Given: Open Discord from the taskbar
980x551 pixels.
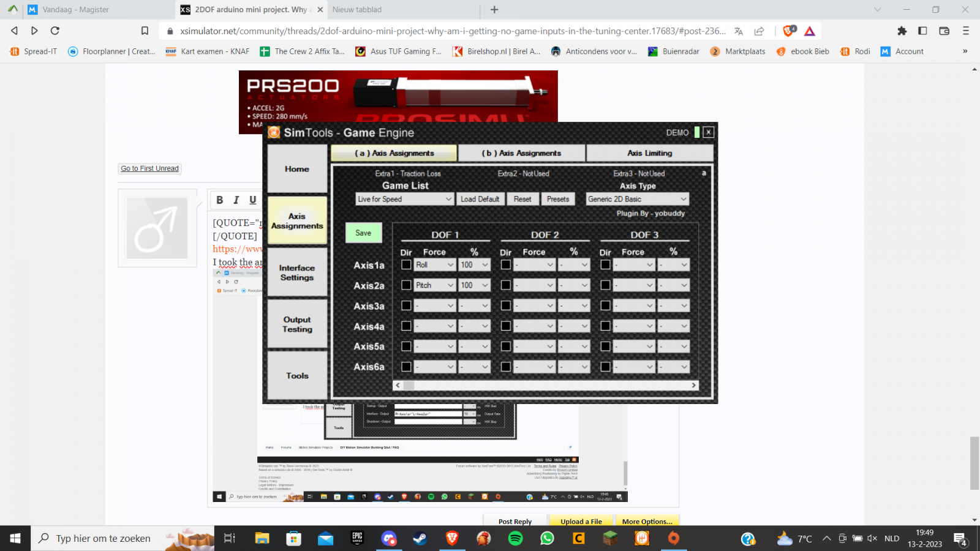Looking at the screenshot, I should point(389,538).
